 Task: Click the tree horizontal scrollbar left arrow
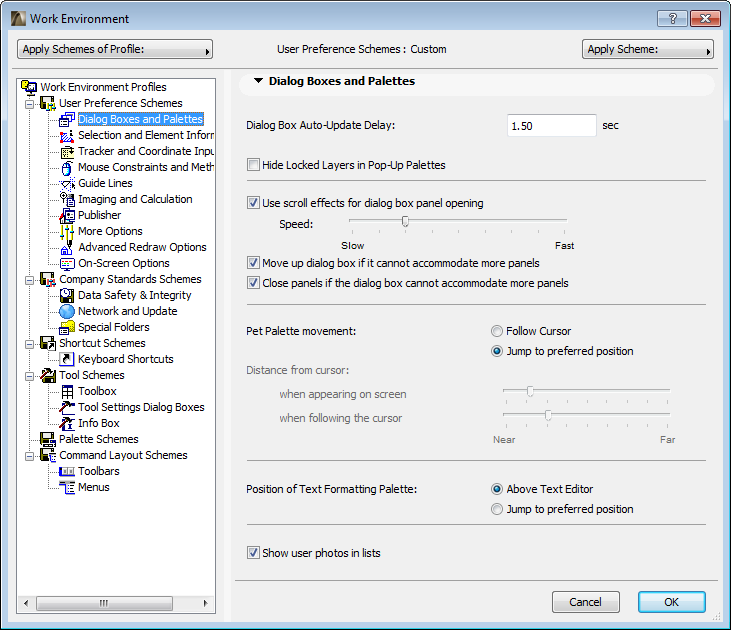click(26, 603)
